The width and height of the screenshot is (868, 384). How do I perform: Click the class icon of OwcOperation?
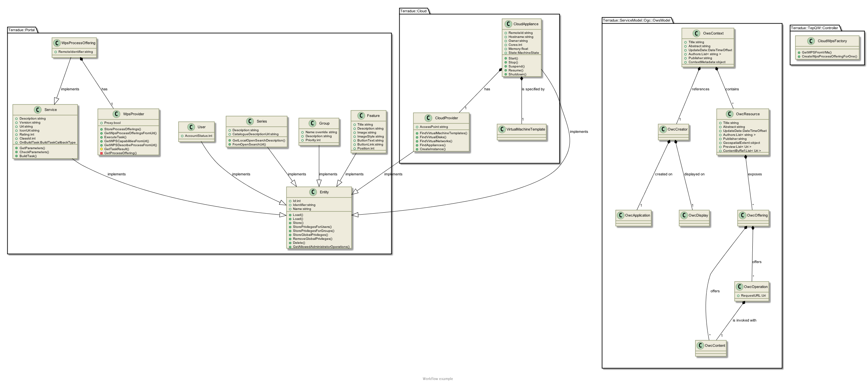click(x=740, y=287)
